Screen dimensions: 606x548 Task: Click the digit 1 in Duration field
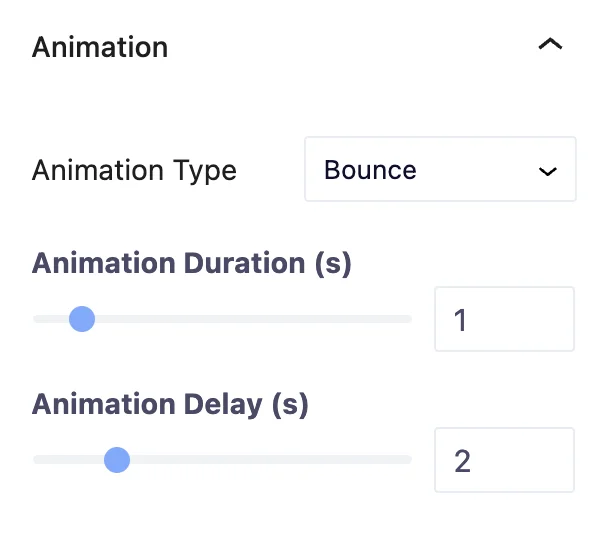pos(460,320)
